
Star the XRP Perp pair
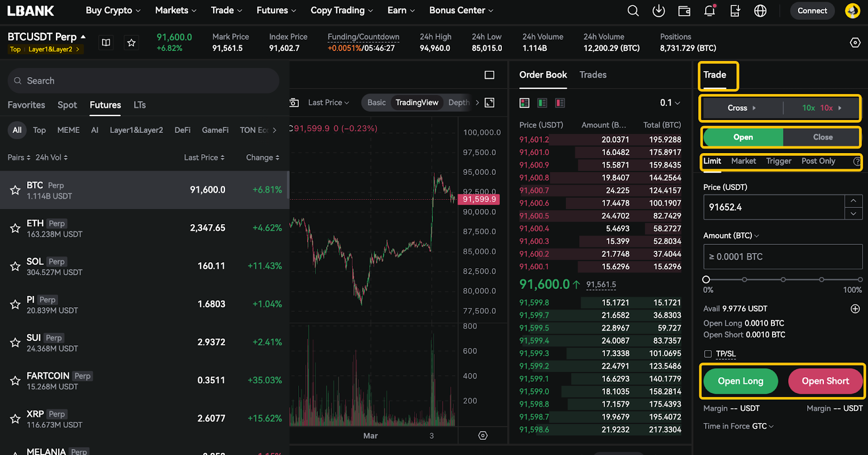coord(15,419)
